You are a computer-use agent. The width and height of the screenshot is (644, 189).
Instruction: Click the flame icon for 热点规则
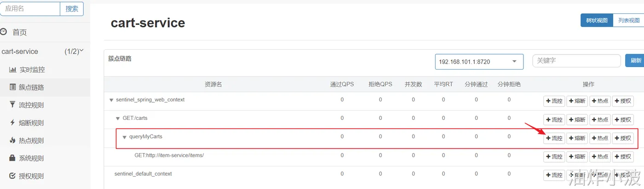pyautogui.click(x=12, y=140)
